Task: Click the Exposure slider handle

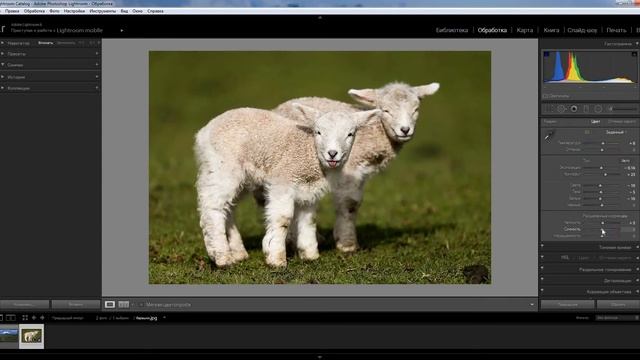Action: pos(601,168)
